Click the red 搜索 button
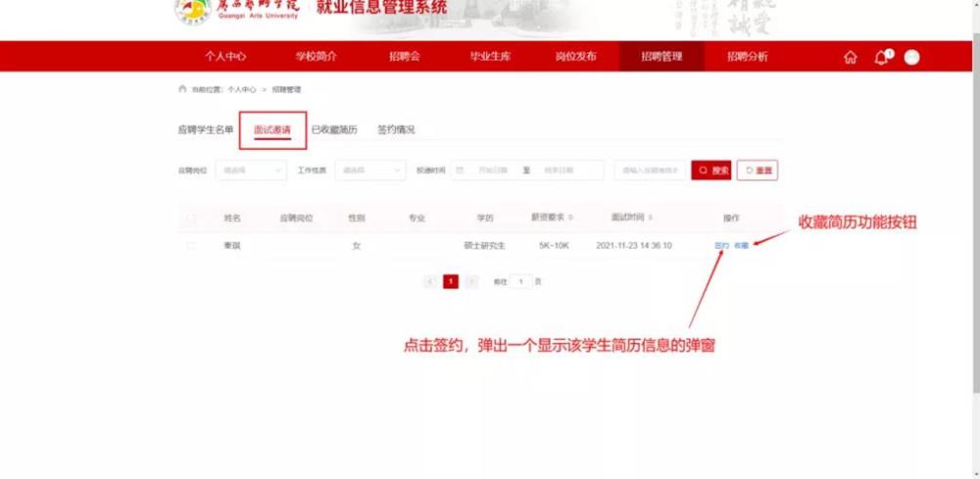Viewport: 980px width, 479px height. click(711, 169)
